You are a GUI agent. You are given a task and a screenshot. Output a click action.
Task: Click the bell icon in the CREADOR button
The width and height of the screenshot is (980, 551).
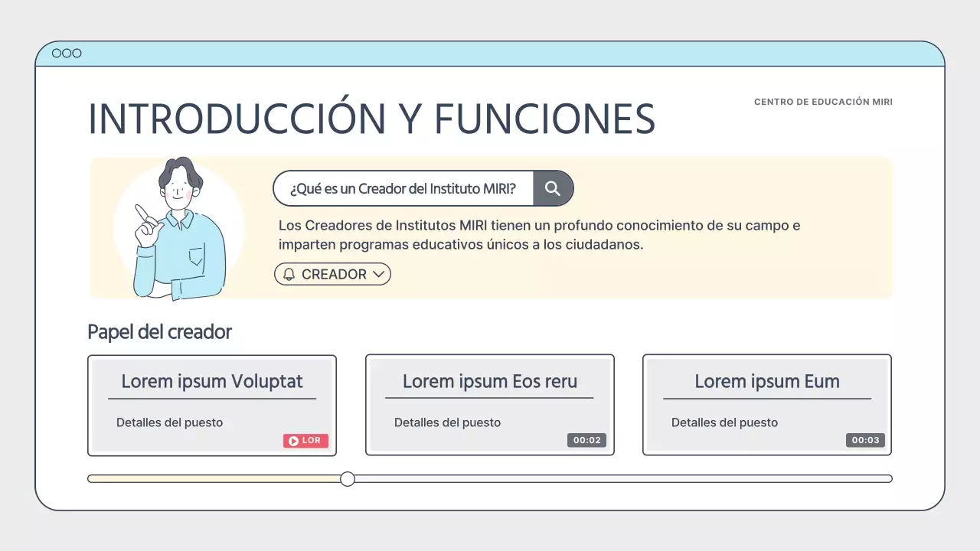click(x=288, y=274)
